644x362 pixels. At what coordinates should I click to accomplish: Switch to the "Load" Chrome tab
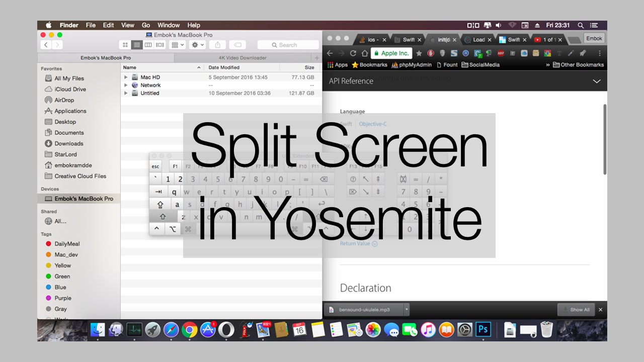coord(479,39)
